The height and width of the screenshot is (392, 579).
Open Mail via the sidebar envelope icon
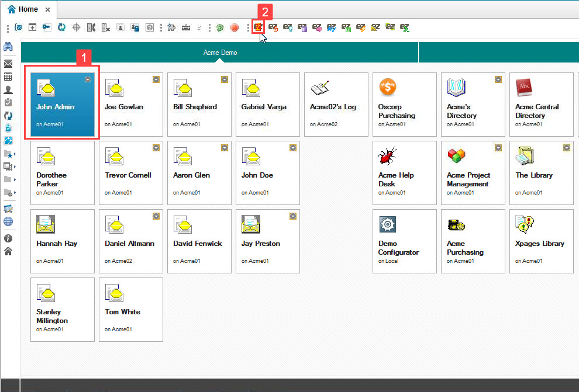(8, 64)
